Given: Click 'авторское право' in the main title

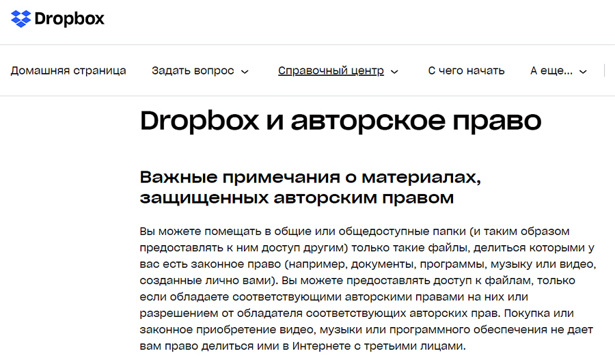Looking at the screenshot, I should 415,121.
